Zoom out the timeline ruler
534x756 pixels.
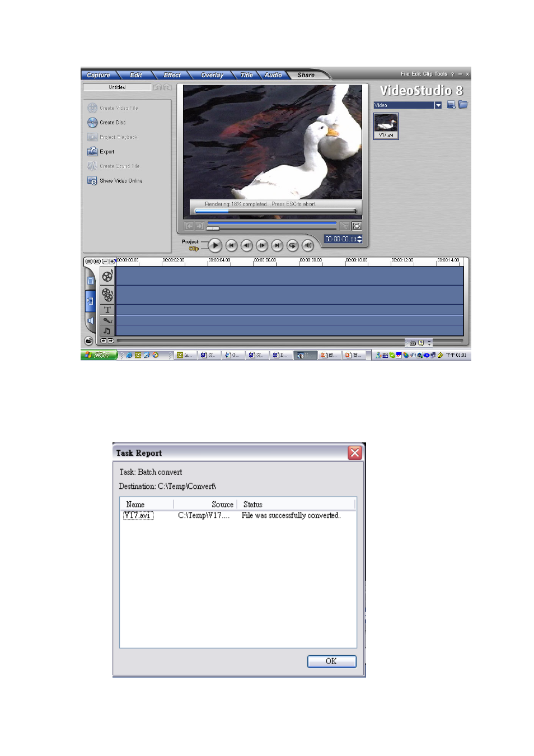click(x=105, y=262)
